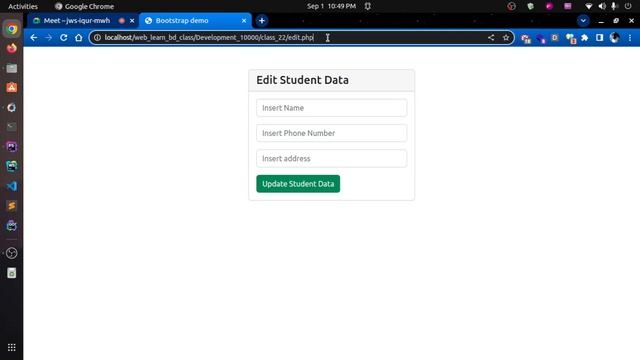Screen dimensions: 640x360
Task: Click Chrome icon in the dock
Action: [x=11, y=29]
